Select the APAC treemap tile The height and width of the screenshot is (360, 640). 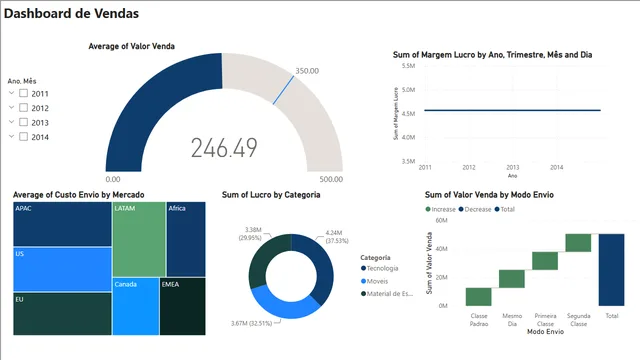coord(62,224)
